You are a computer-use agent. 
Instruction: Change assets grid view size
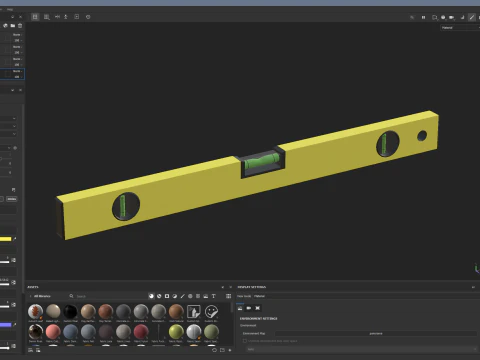coord(228,296)
